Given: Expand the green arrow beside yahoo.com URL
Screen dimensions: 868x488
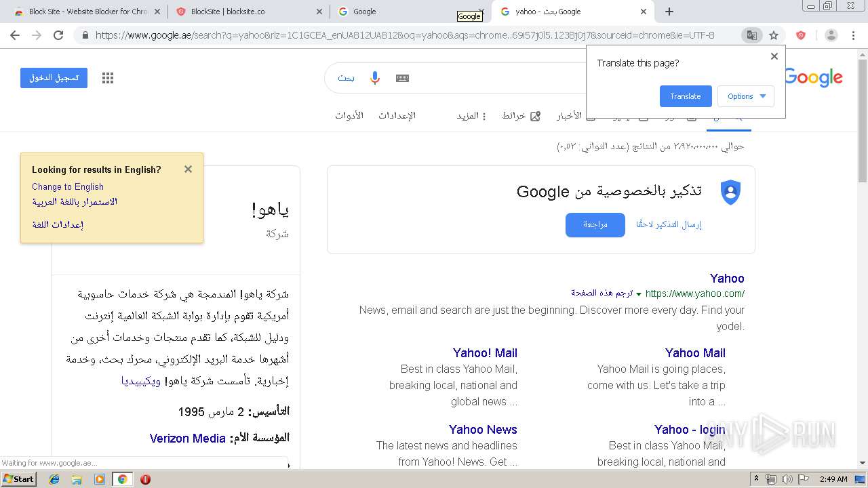Looking at the screenshot, I should [x=639, y=294].
